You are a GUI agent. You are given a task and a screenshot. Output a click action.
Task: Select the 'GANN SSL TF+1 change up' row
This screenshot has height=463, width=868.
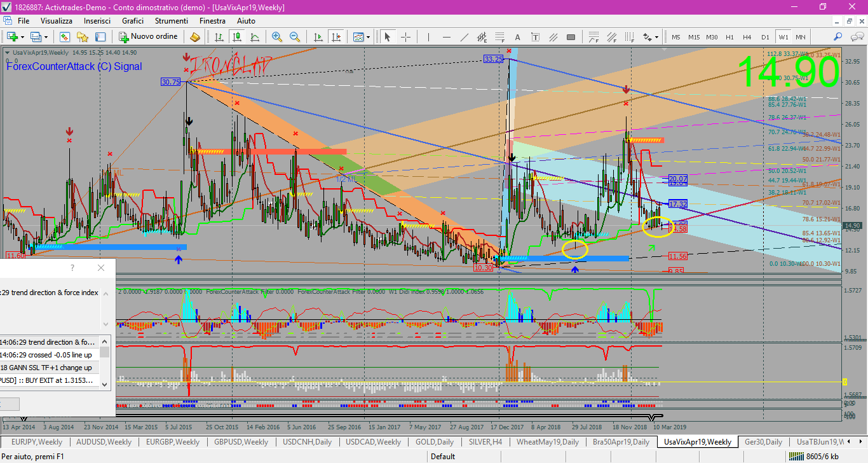coord(50,368)
